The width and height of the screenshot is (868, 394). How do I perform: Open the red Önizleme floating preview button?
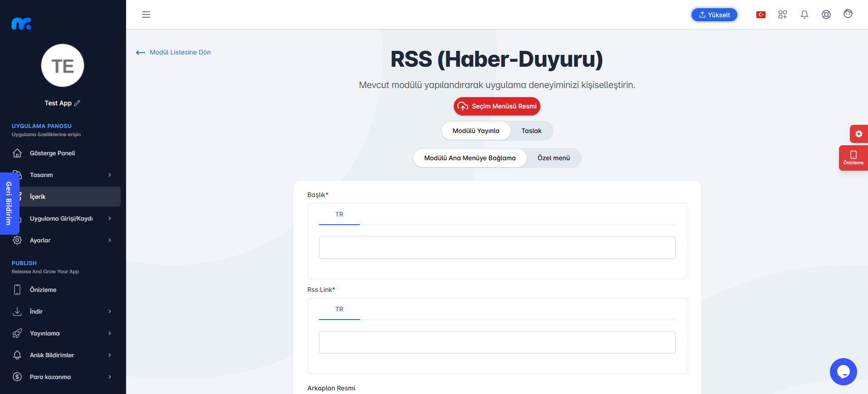pos(853,158)
